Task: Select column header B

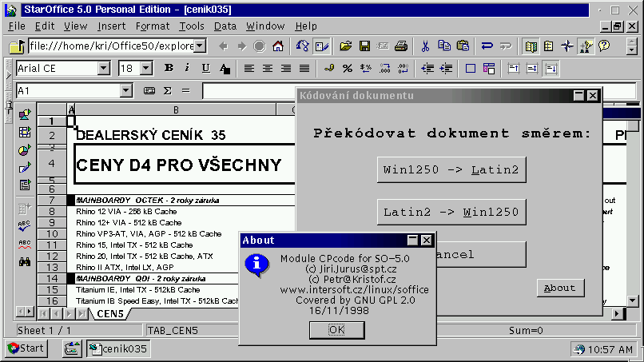Action: tap(176, 109)
